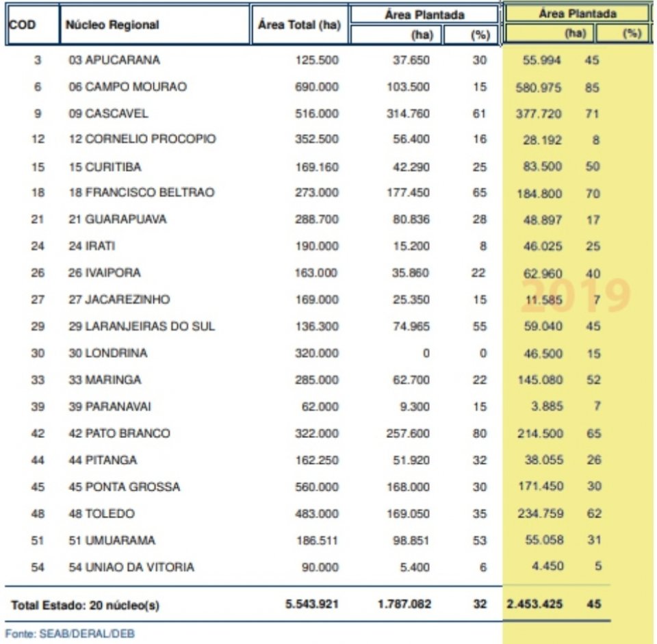
Task: Click Ponta Grossa's total area 560.000
Action: [317, 487]
